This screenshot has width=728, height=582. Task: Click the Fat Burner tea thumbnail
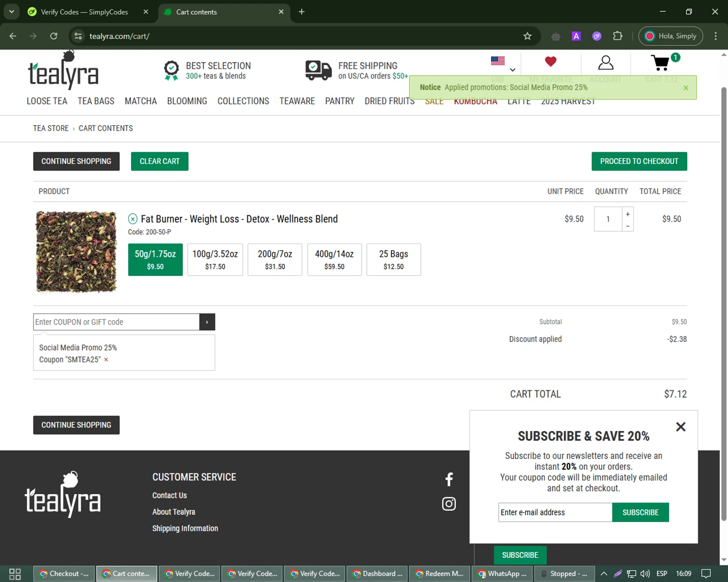(76, 251)
